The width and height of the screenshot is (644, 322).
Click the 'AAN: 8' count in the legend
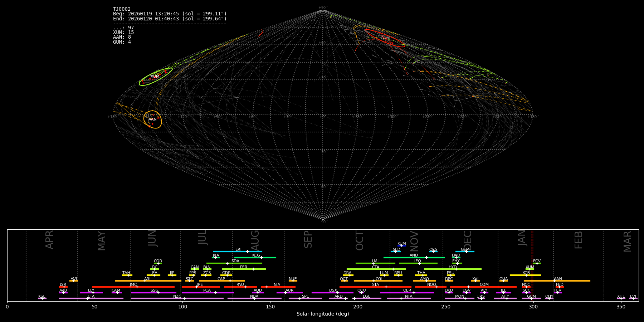pyautogui.click(x=122, y=37)
